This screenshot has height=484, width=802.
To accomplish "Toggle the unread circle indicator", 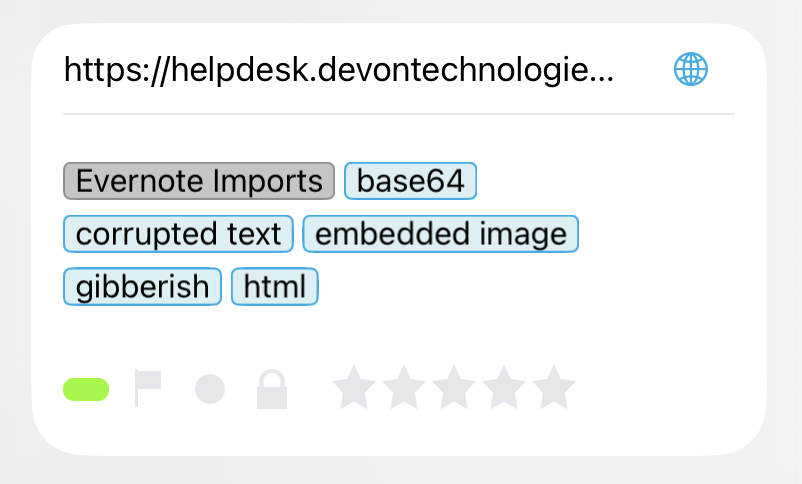I will pos(209,389).
